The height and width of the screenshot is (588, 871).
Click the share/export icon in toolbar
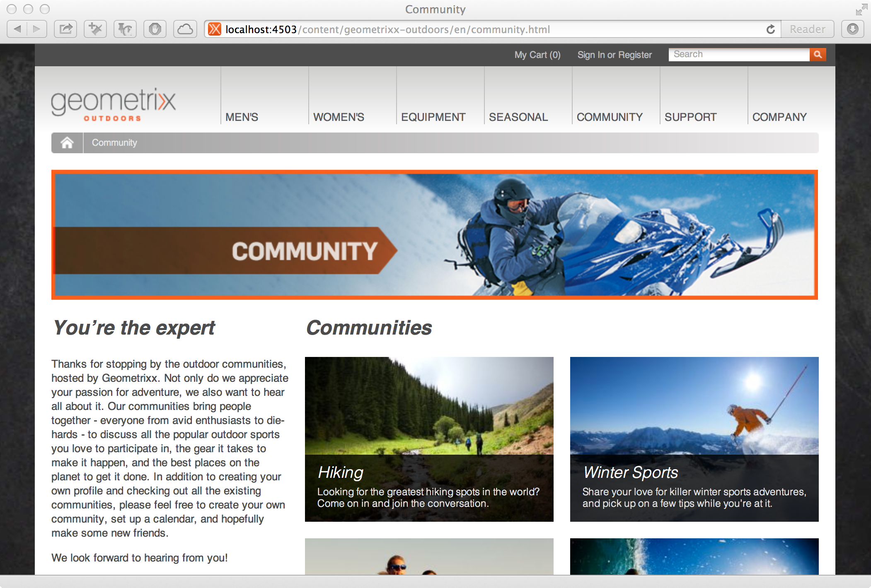(x=67, y=29)
